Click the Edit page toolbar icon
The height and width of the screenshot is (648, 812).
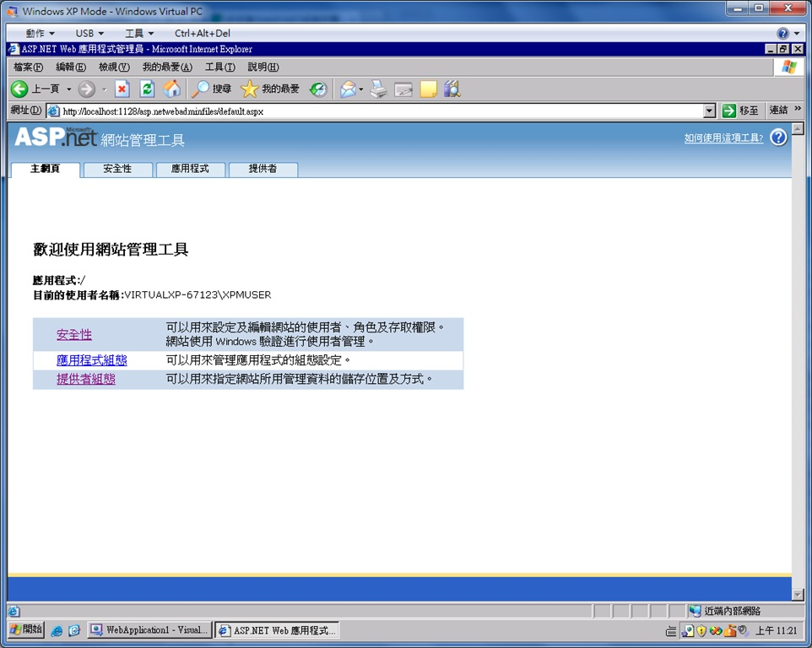(403, 89)
